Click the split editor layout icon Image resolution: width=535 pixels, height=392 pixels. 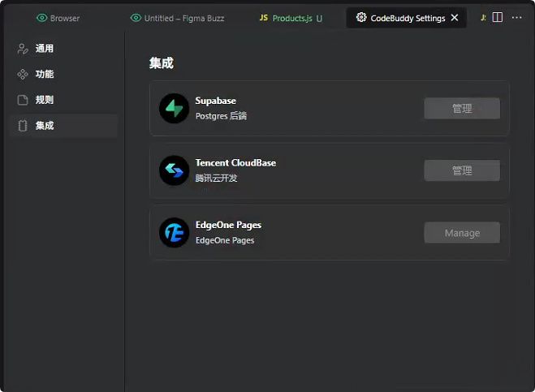pyautogui.click(x=498, y=17)
